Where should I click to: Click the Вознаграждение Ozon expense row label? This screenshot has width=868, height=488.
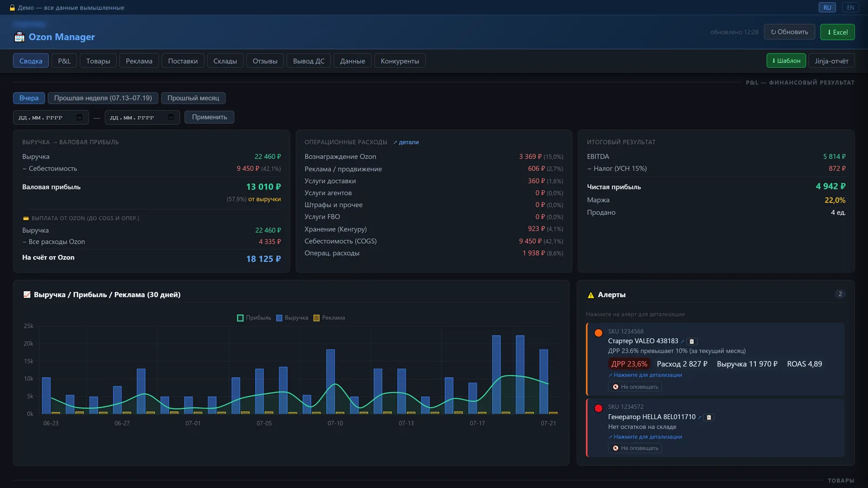point(340,157)
